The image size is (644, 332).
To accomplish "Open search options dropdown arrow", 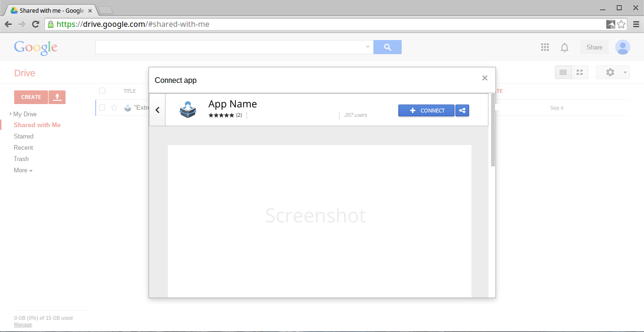I will click(x=367, y=47).
